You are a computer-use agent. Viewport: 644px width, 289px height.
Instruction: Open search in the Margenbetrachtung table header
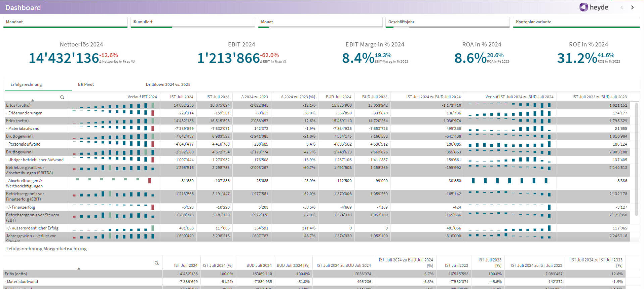click(157, 263)
